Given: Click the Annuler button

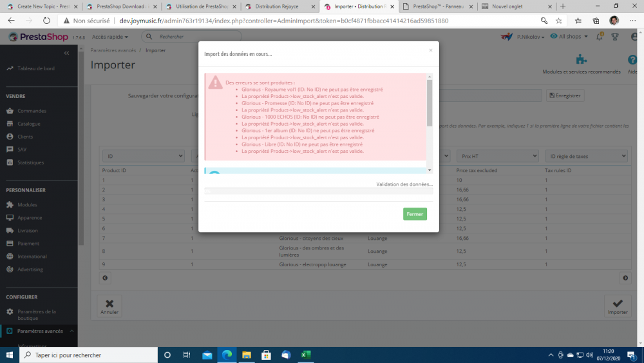Looking at the screenshot, I should tap(109, 306).
